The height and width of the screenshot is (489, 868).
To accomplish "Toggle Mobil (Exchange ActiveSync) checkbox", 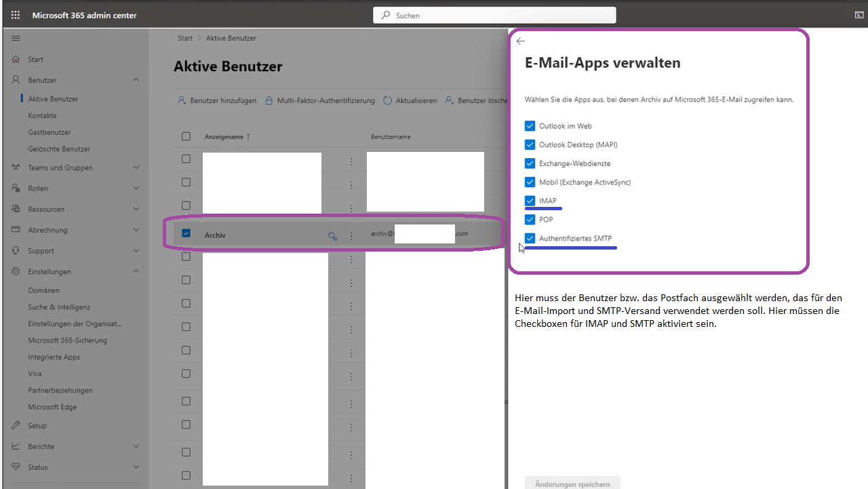I will [x=530, y=182].
